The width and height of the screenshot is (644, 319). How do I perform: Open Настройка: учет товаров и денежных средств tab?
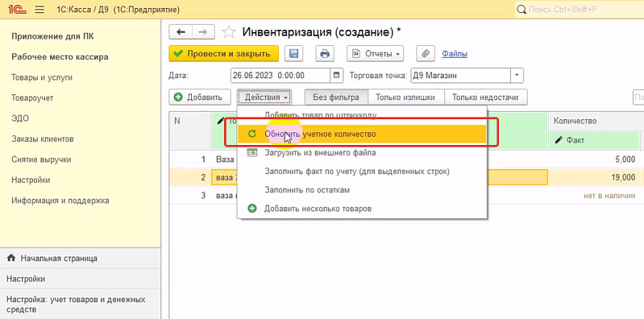80,304
